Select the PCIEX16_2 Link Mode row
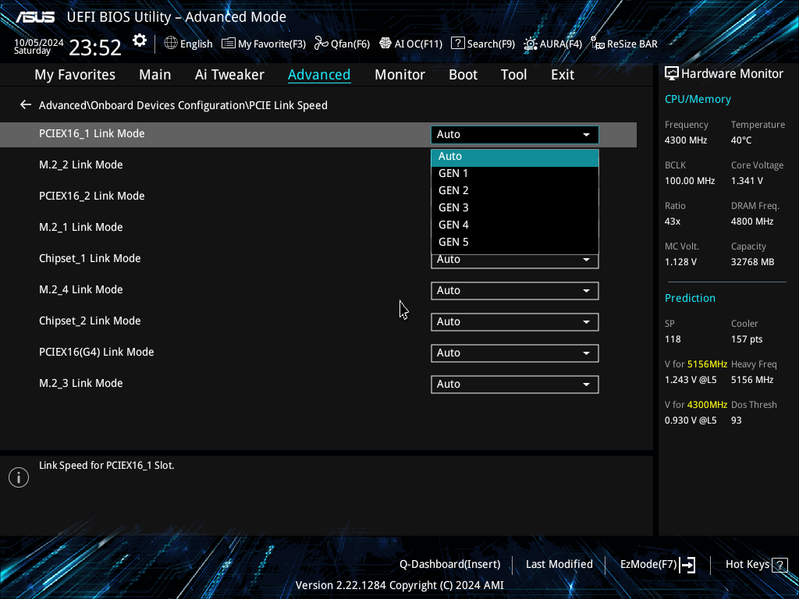 [x=318, y=196]
